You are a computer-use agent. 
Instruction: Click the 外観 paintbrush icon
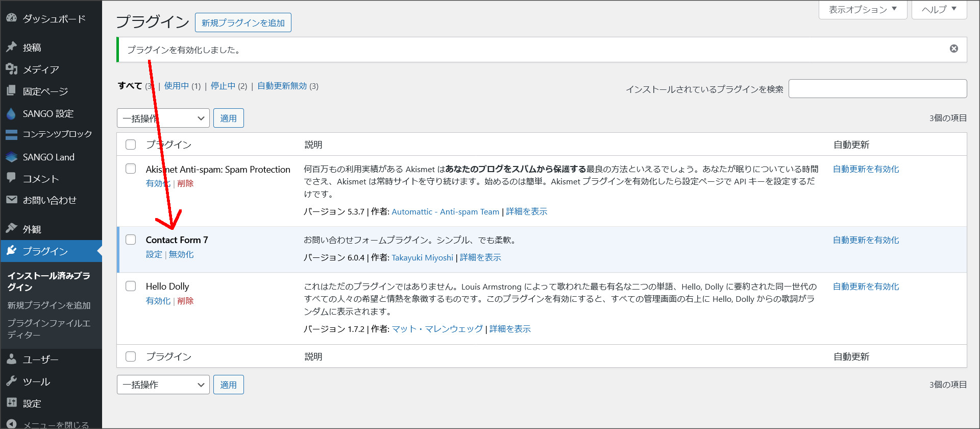point(11,228)
